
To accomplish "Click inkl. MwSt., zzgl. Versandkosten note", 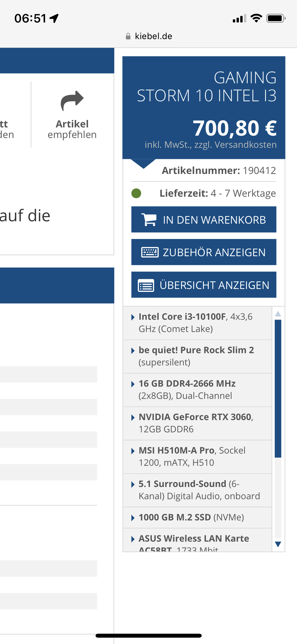I will coord(211,145).
